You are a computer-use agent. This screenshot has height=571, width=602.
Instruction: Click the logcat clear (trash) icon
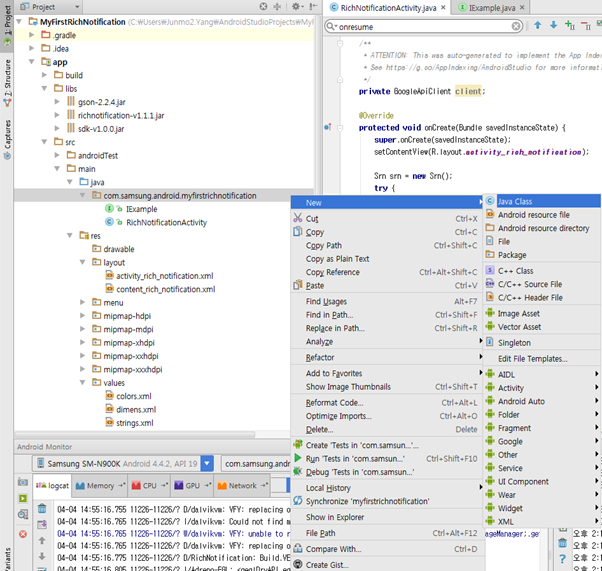click(x=42, y=507)
